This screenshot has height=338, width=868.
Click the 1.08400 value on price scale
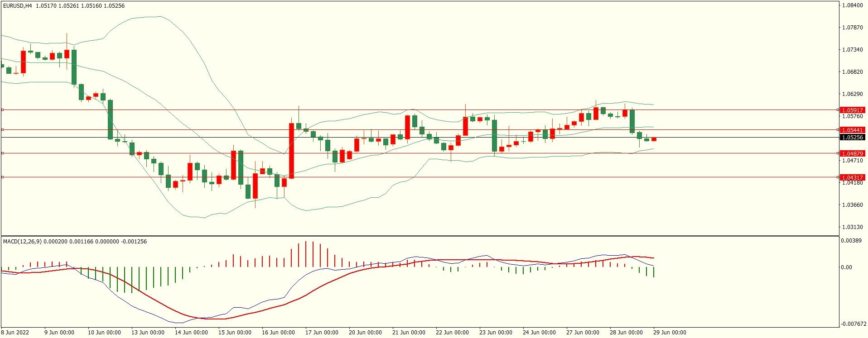pyautogui.click(x=852, y=5)
